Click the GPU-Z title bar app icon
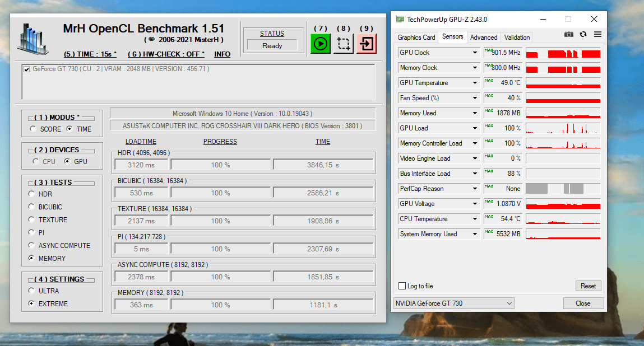 pos(400,19)
